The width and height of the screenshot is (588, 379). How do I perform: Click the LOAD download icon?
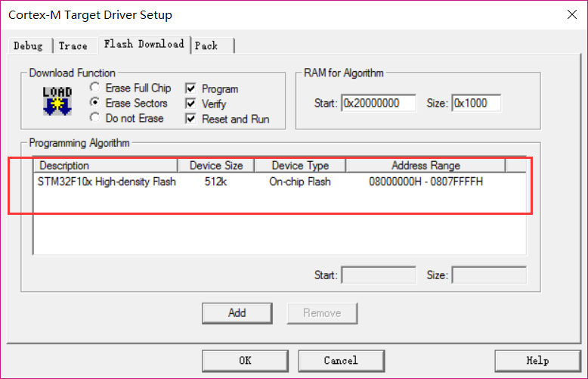57,101
